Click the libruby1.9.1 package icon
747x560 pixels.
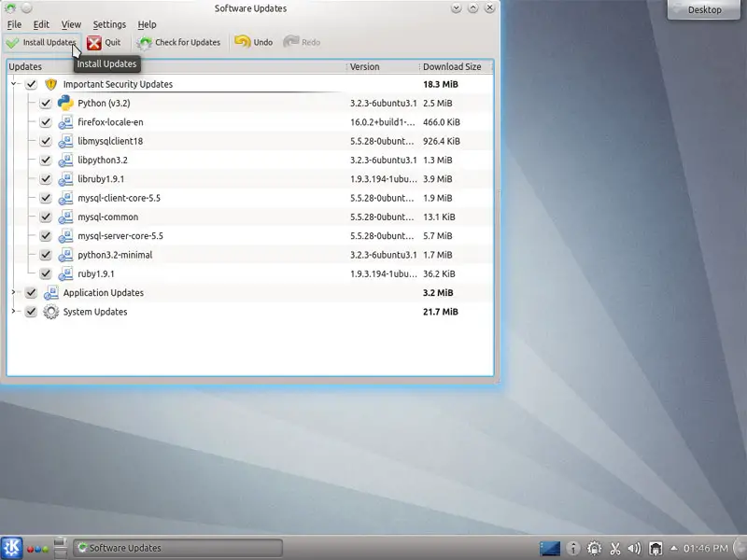click(65, 179)
